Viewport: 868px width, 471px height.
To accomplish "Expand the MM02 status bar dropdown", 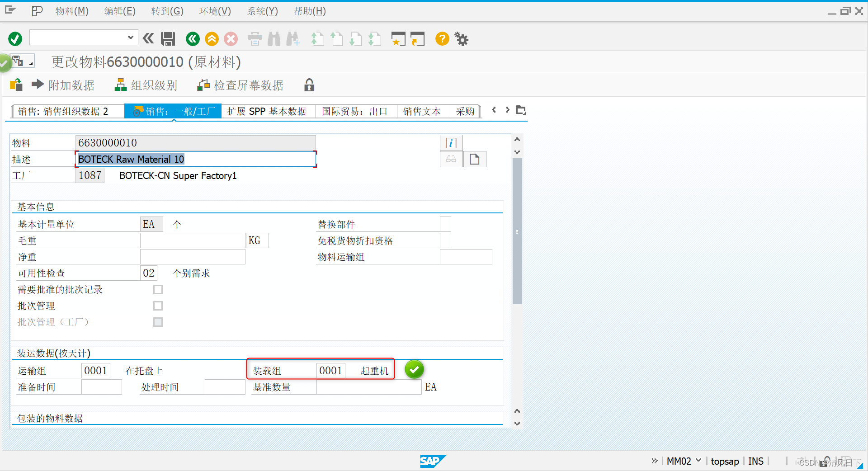I will [698, 460].
